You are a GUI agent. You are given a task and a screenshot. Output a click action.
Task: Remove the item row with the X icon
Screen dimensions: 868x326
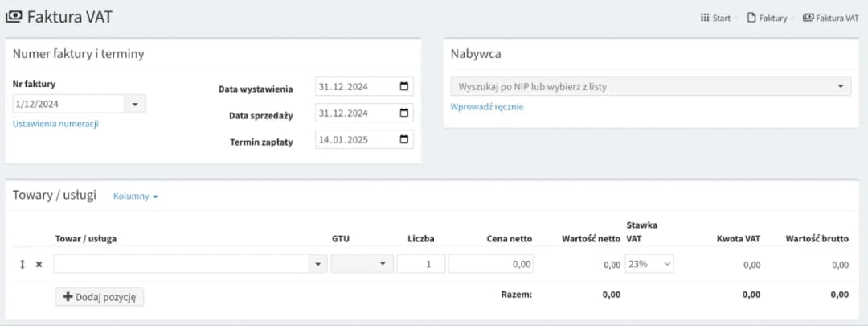point(39,264)
